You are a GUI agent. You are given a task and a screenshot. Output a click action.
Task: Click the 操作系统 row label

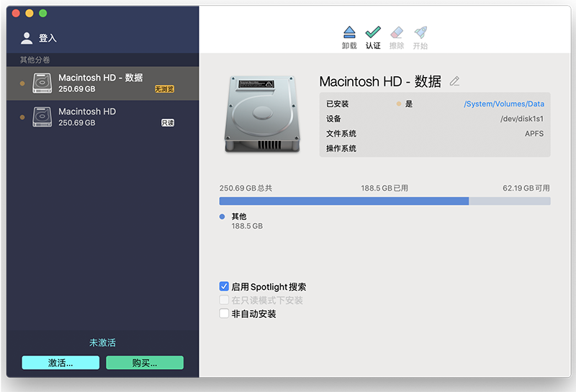point(341,148)
